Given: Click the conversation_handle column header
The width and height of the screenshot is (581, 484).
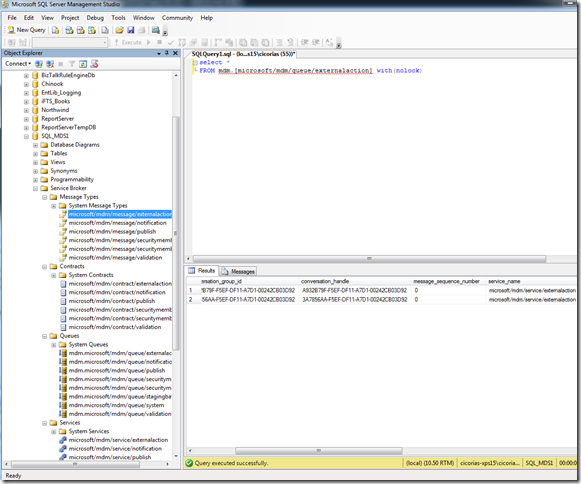Looking at the screenshot, I should click(x=354, y=281).
